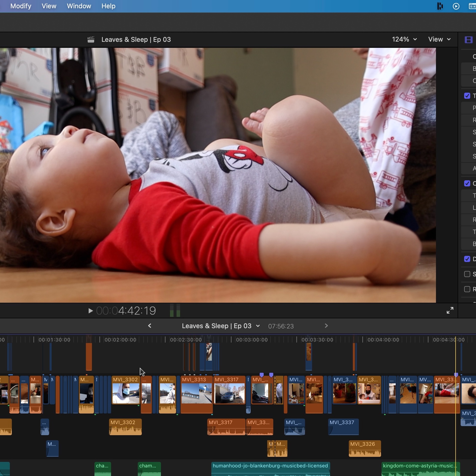This screenshot has width=476, height=476.
Task: Open the Modify menu
Action: (x=21, y=6)
